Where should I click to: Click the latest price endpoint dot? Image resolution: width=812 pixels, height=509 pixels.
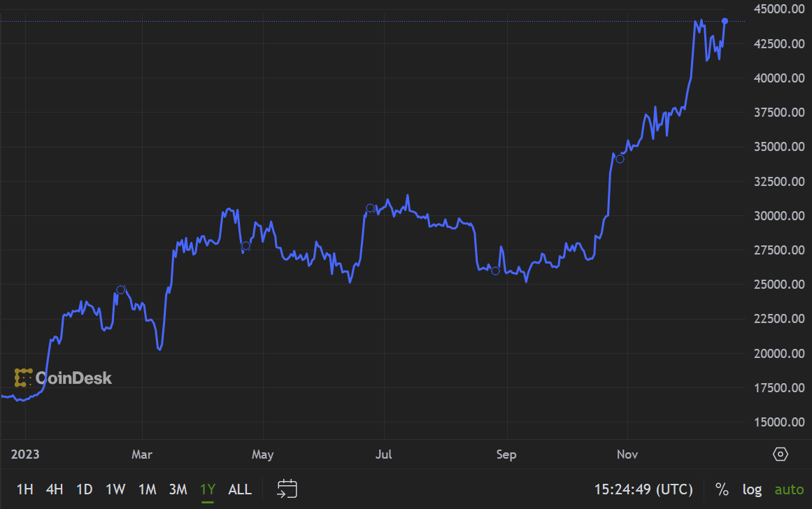click(x=725, y=21)
